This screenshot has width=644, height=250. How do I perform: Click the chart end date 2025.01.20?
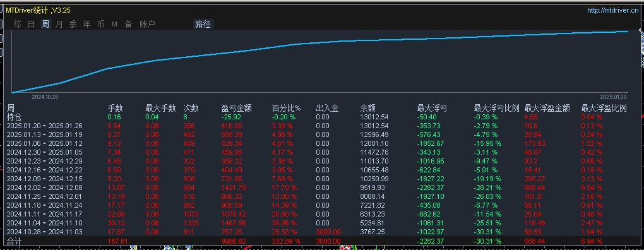point(613,97)
